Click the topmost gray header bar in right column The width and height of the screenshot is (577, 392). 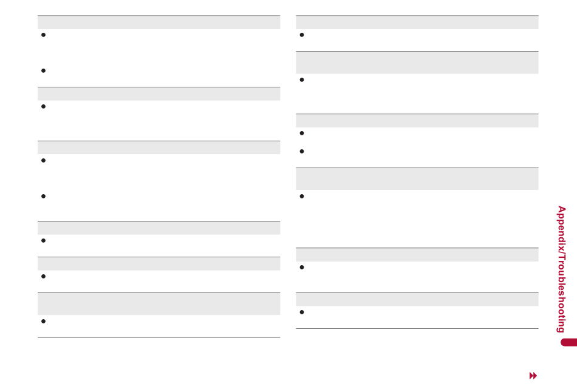417,22
